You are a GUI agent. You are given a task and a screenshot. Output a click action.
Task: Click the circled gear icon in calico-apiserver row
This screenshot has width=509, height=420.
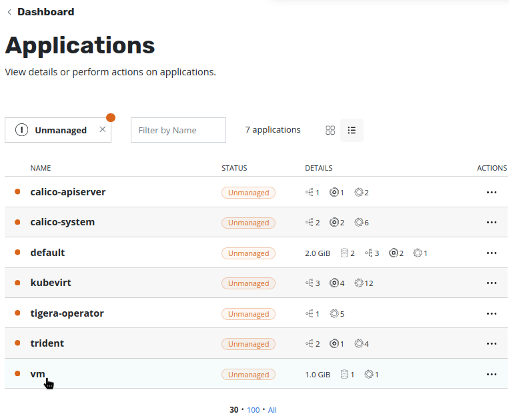click(334, 192)
